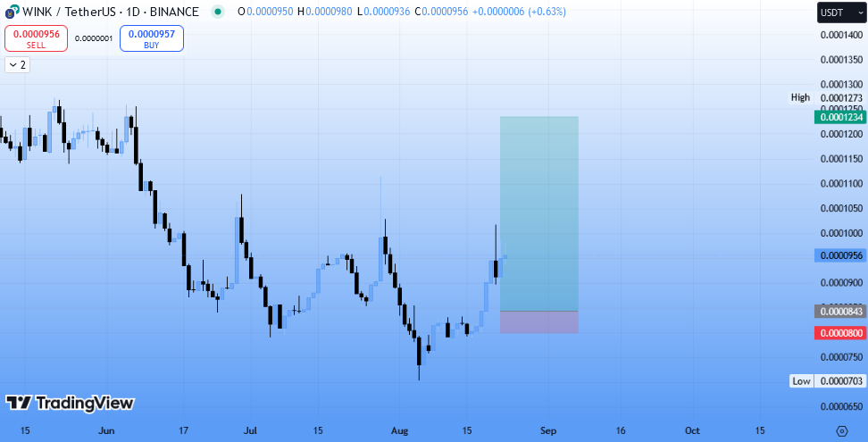Click the gray entry price label 0.0000843
Image resolution: width=868 pixels, height=442 pixels.
click(x=840, y=312)
